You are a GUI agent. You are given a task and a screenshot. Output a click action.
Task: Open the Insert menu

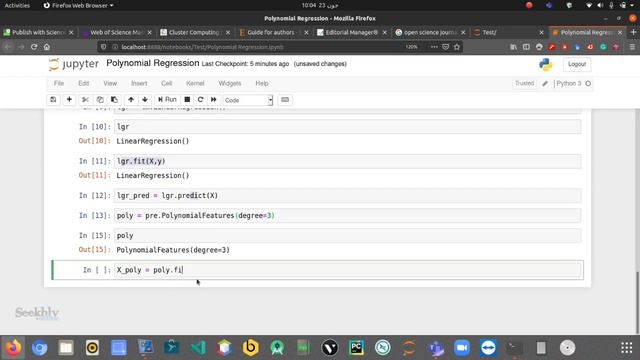coord(139,83)
